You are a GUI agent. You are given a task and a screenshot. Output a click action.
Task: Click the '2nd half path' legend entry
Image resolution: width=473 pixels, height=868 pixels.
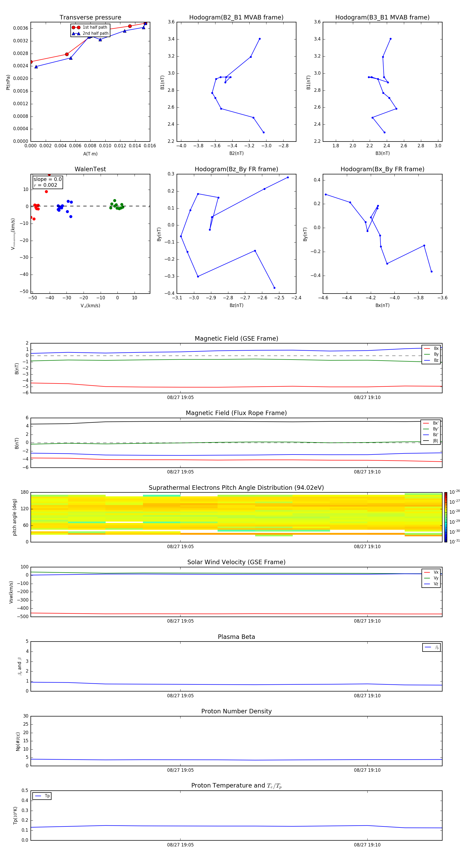click(90, 33)
